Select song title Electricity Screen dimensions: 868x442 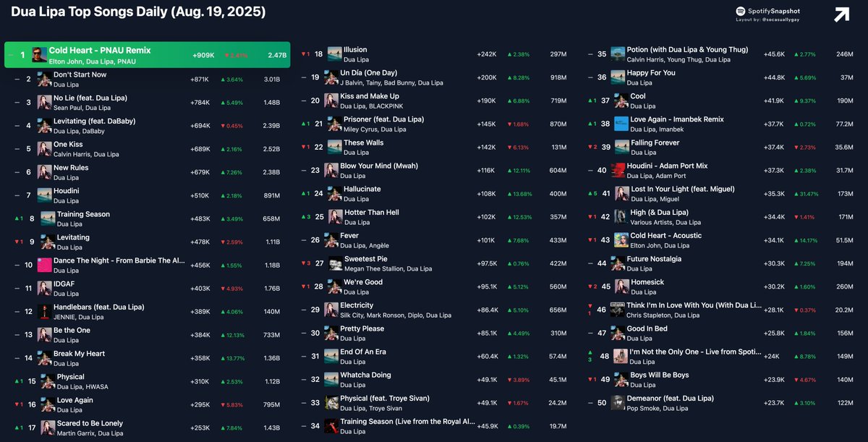(x=357, y=305)
